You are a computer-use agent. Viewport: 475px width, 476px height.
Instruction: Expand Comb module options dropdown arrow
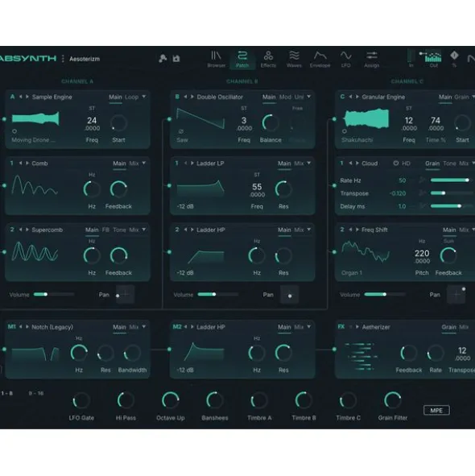[x=144, y=163]
